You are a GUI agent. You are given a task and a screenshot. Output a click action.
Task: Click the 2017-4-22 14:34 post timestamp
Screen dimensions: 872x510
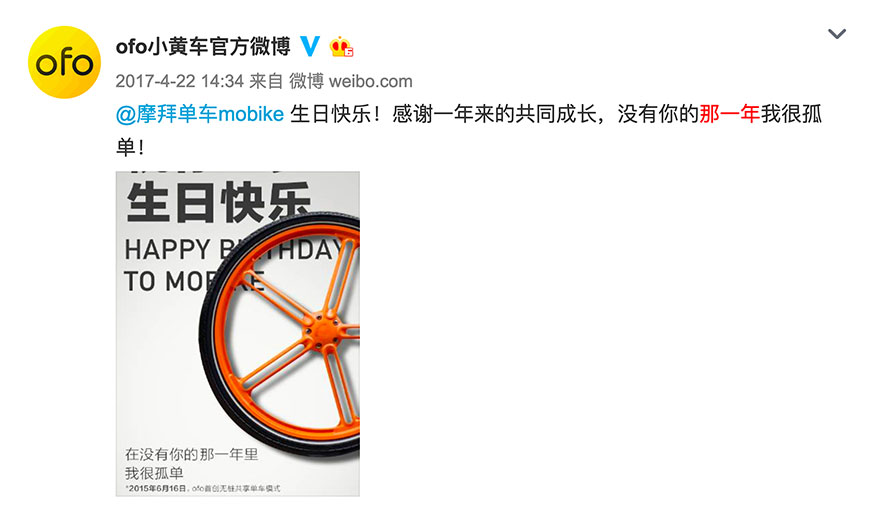tap(180, 81)
